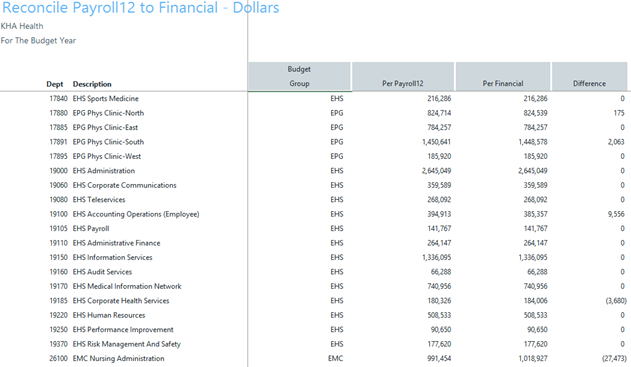Select the EMC budget group cell
Screen dimensions: 631x367
pos(335,359)
